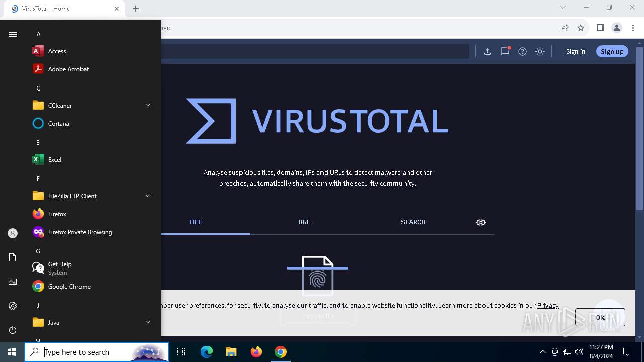The image size is (644, 362).
Task: Open the FileZilla FTP Client folder
Action: [x=91, y=196]
